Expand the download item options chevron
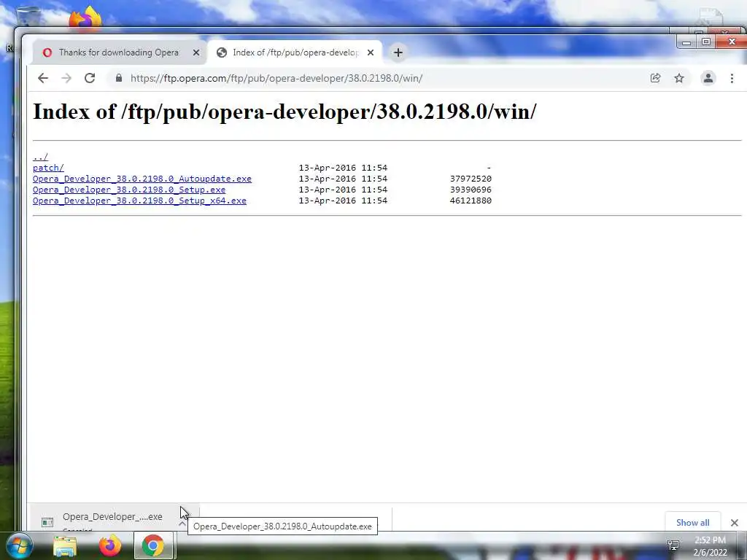The height and width of the screenshot is (560, 747). tap(182, 523)
